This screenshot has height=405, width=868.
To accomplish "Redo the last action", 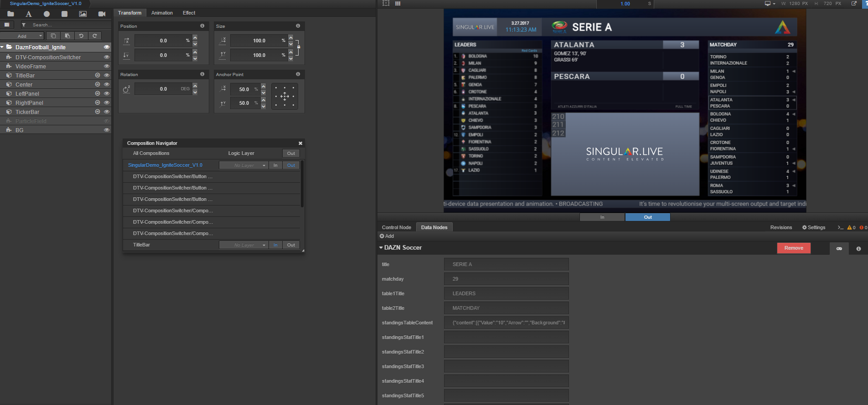I will pyautogui.click(x=95, y=36).
